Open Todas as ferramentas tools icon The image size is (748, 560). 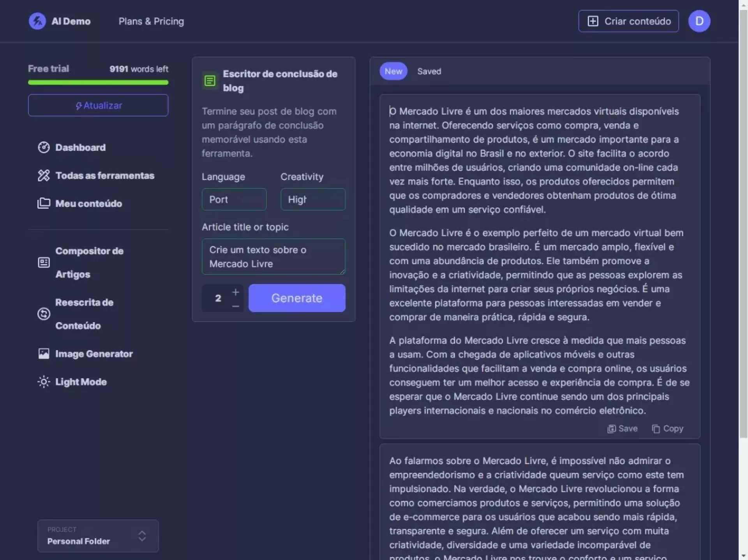pyautogui.click(x=44, y=176)
